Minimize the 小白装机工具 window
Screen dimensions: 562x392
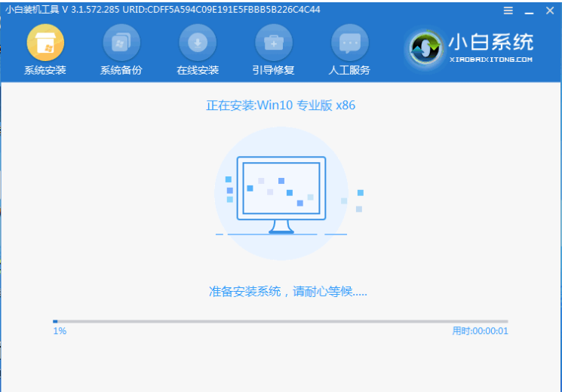pyautogui.click(x=529, y=13)
